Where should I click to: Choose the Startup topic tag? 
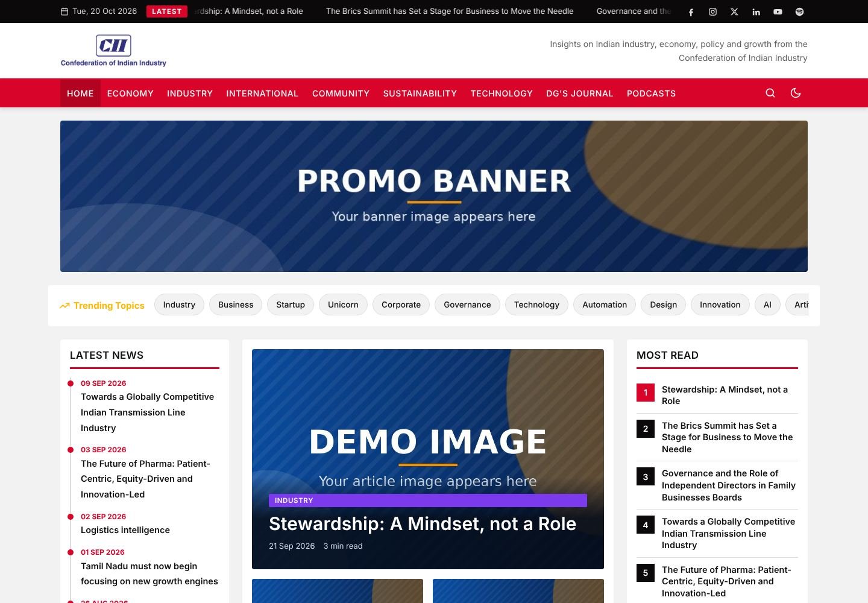291,305
